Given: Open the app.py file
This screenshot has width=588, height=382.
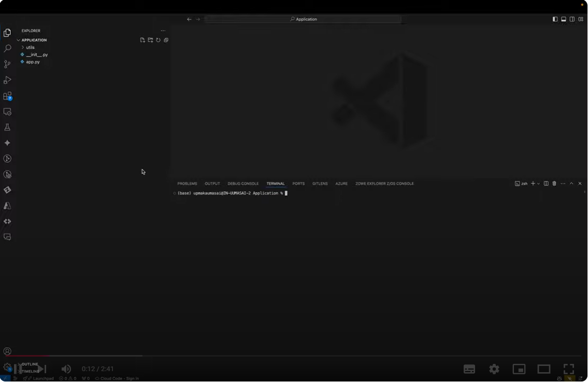Looking at the screenshot, I should coord(33,62).
